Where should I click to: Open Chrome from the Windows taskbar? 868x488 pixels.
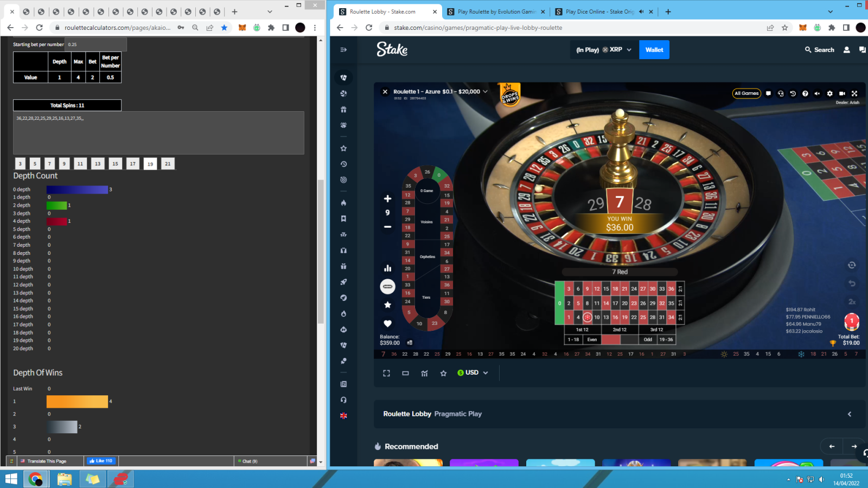35,479
